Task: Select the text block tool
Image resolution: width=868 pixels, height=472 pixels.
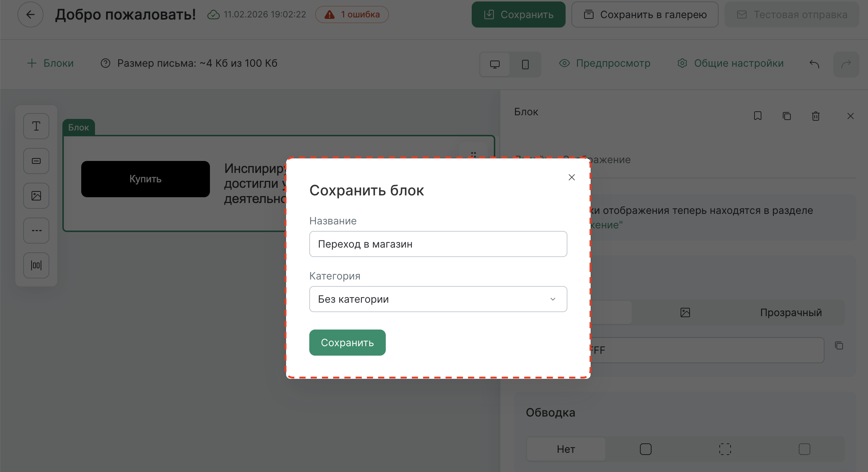Action: pyautogui.click(x=36, y=126)
